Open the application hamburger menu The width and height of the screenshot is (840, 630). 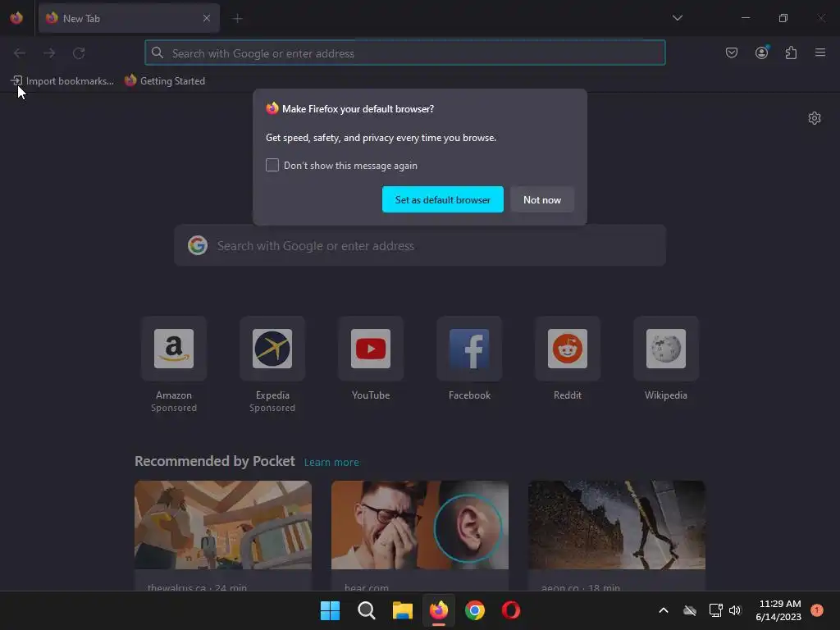coord(820,52)
